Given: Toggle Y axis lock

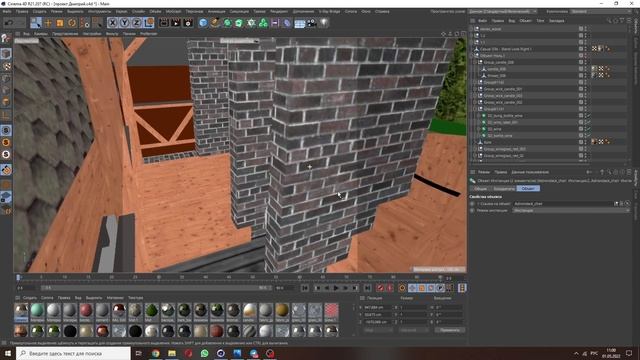Looking at the screenshot, I should click(124, 22).
